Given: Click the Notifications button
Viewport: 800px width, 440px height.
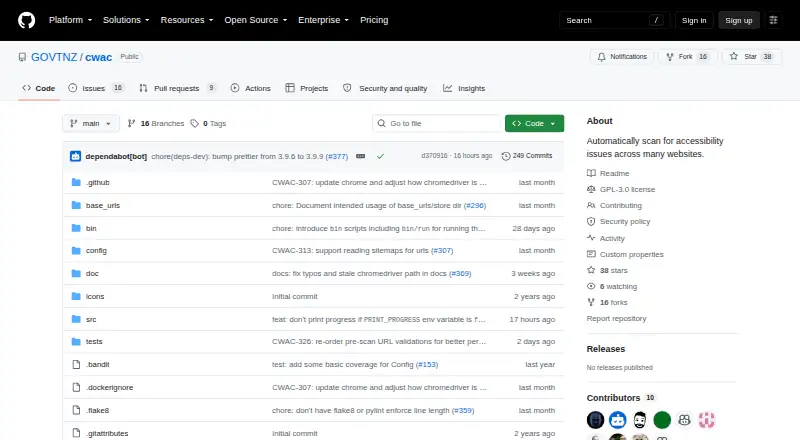Looking at the screenshot, I should point(622,57).
